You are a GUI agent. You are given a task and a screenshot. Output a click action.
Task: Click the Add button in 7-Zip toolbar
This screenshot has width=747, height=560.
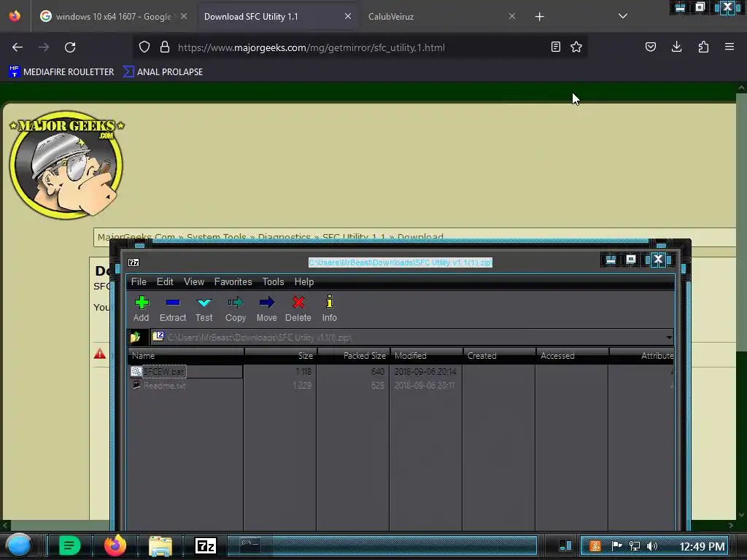pyautogui.click(x=141, y=308)
